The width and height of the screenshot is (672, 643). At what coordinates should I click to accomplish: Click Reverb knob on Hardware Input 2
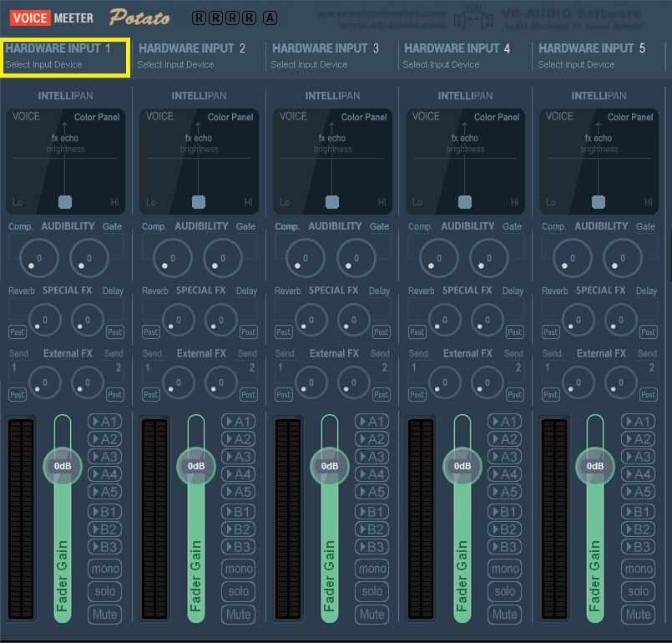pyautogui.click(x=179, y=320)
